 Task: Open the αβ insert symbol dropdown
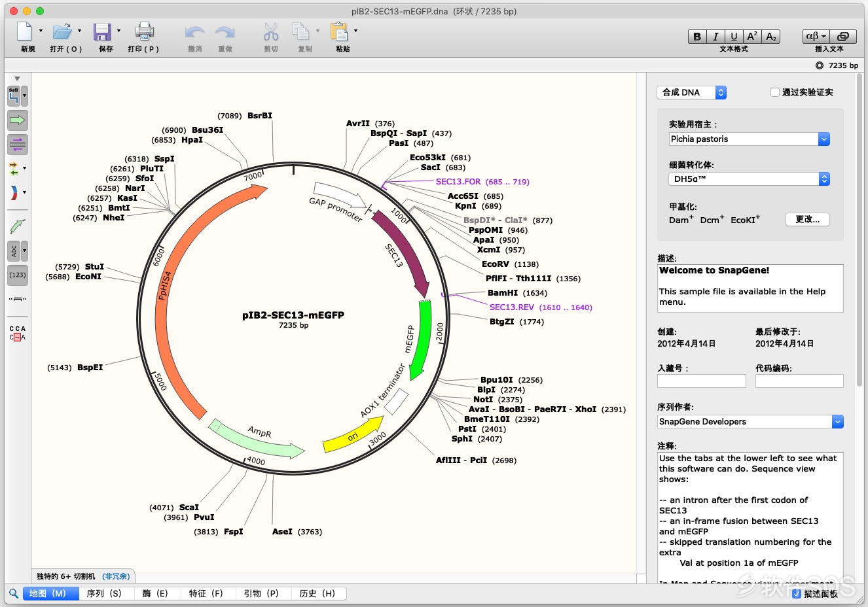[x=816, y=37]
